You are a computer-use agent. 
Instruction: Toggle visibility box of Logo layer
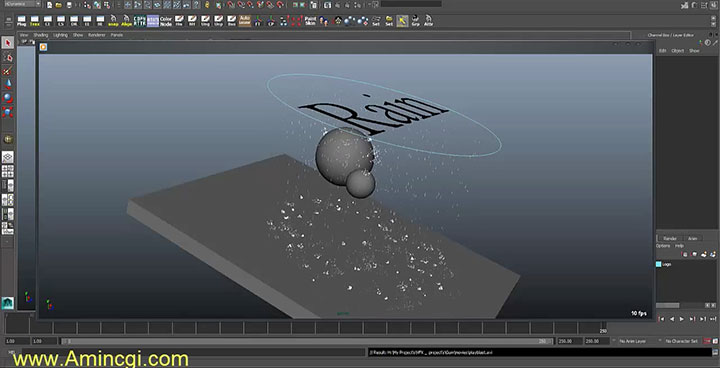658,264
